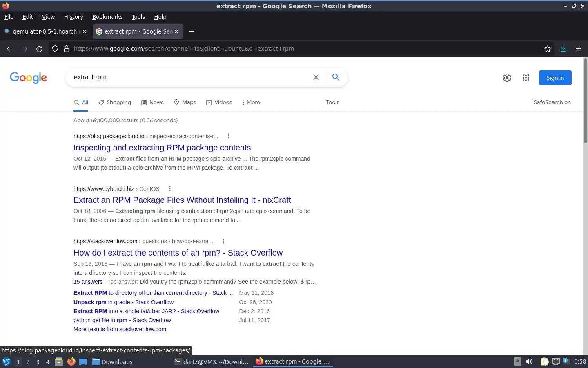
Task: Open the clipboard tray icon
Action: pos(544,361)
